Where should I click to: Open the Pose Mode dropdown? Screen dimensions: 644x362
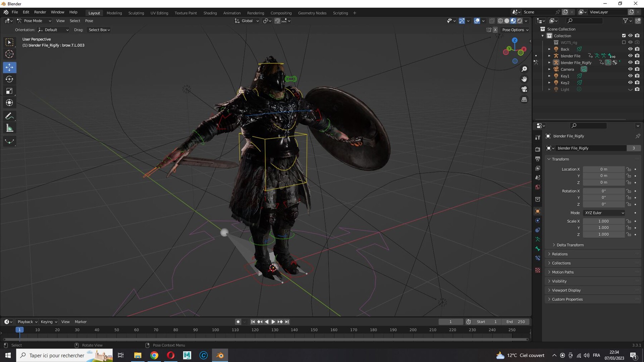click(x=34, y=21)
